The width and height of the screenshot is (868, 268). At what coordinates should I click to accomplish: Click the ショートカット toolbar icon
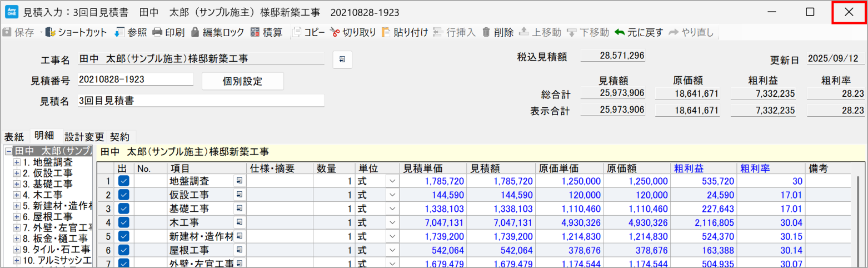tap(50, 32)
